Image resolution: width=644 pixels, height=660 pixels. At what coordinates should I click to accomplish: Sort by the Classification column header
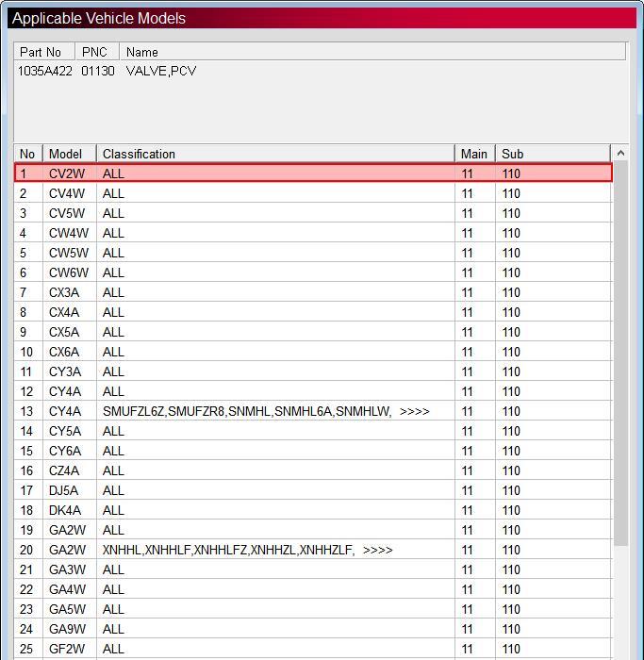coord(275,154)
